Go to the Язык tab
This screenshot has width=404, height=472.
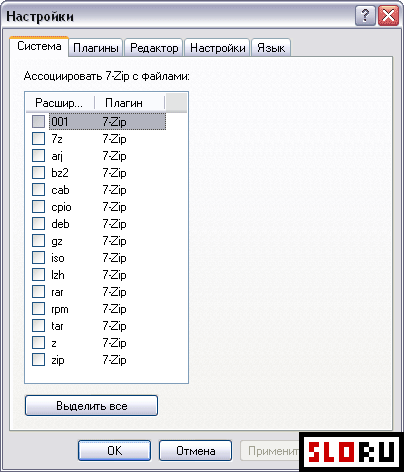pos(271,48)
